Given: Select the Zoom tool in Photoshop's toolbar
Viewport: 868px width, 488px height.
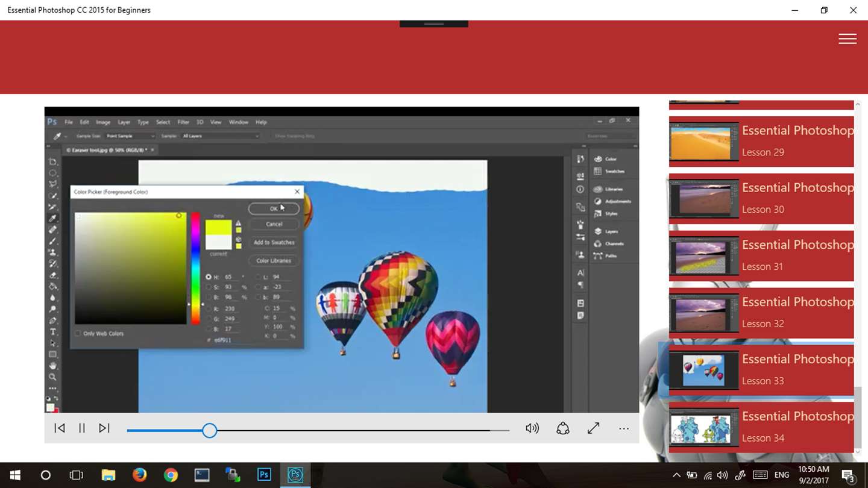Looking at the screenshot, I should click(x=53, y=377).
